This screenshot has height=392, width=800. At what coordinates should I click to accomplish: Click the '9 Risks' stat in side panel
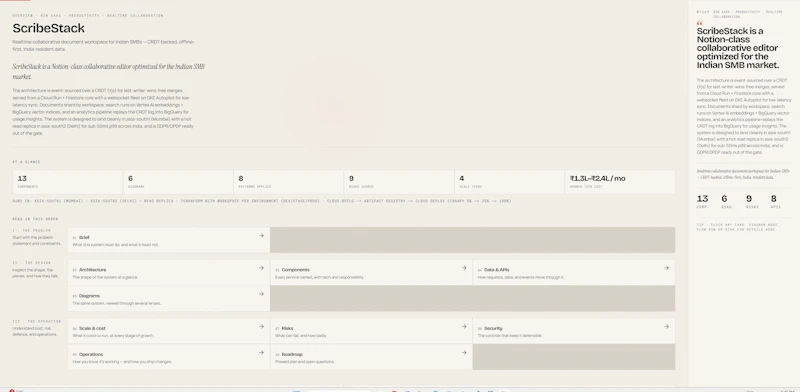pos(752,201)
